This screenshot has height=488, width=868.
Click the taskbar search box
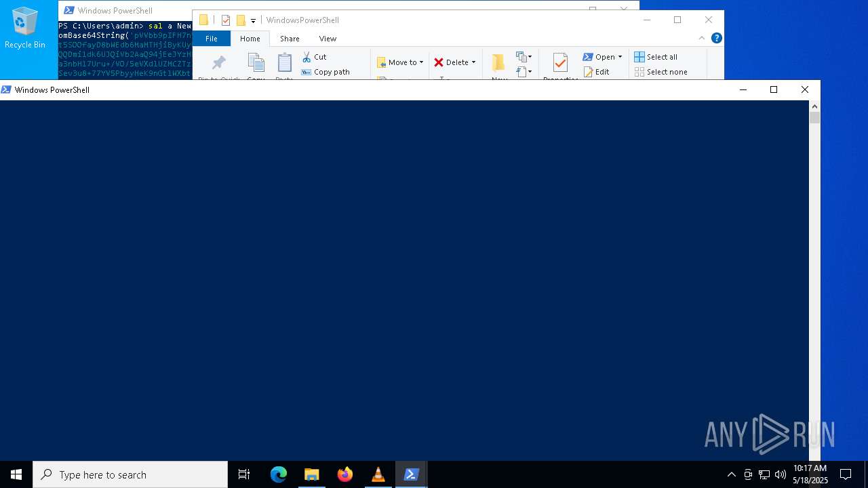tap(130, 474)
